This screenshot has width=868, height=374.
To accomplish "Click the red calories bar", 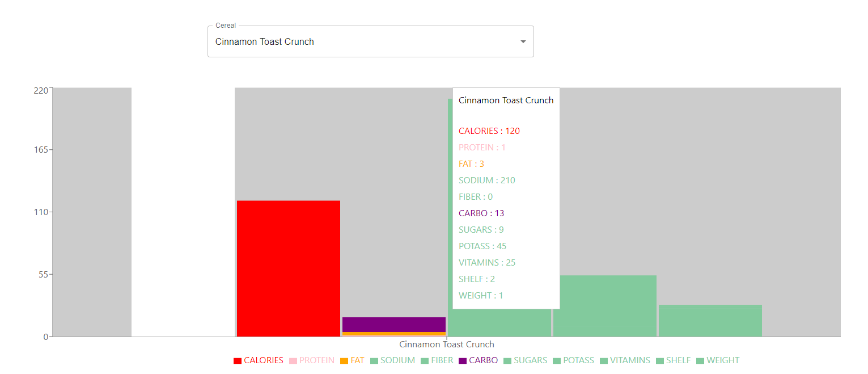I will coord(288,268).
